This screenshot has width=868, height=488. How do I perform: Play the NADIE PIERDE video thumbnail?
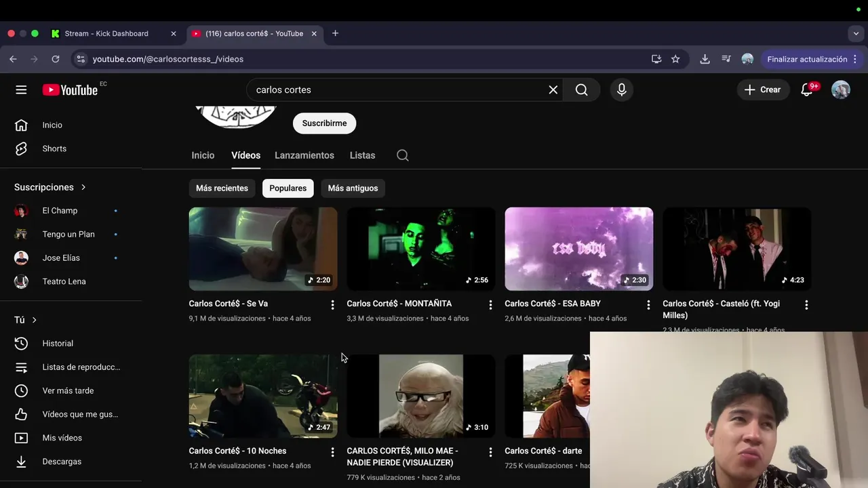point(421,396)
